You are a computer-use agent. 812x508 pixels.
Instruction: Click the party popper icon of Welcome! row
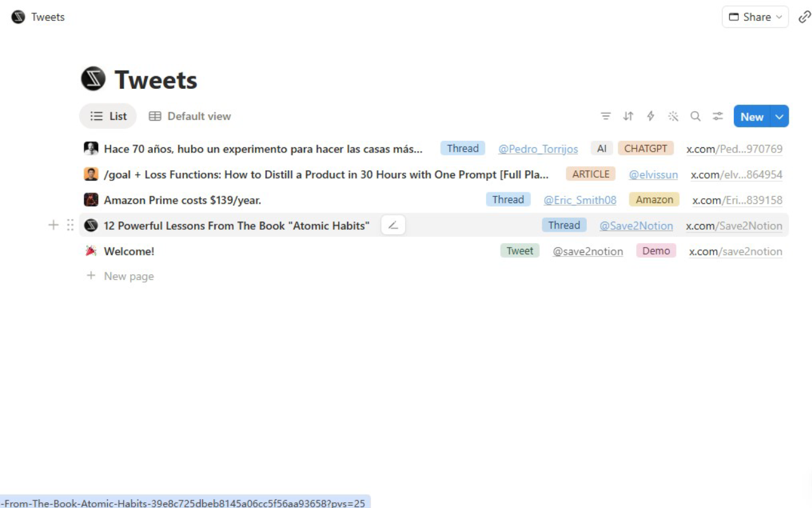(x=91, y=251)
